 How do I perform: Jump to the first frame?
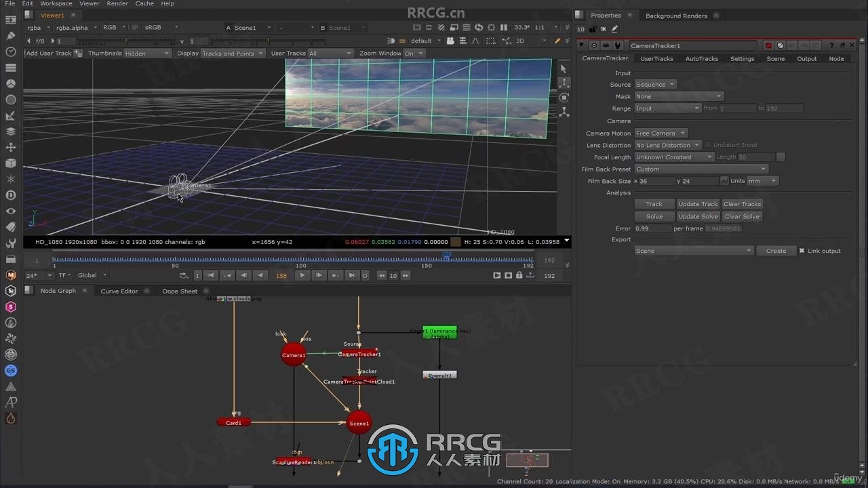(x=211, y=275)
